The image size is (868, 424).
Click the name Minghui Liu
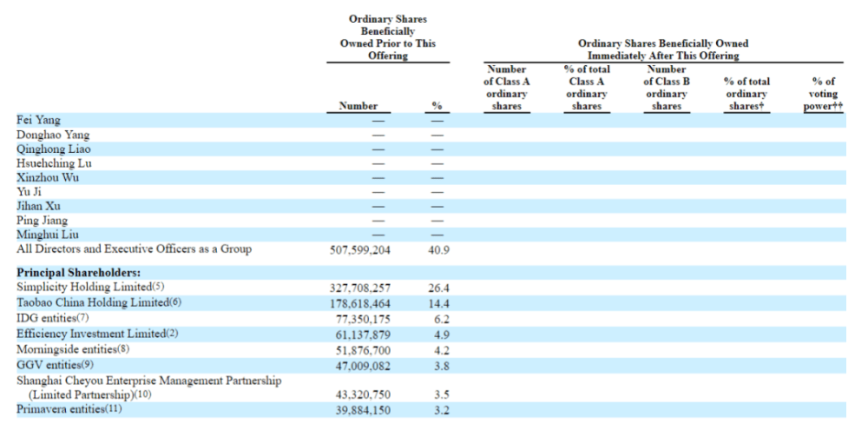pos(48,235)
